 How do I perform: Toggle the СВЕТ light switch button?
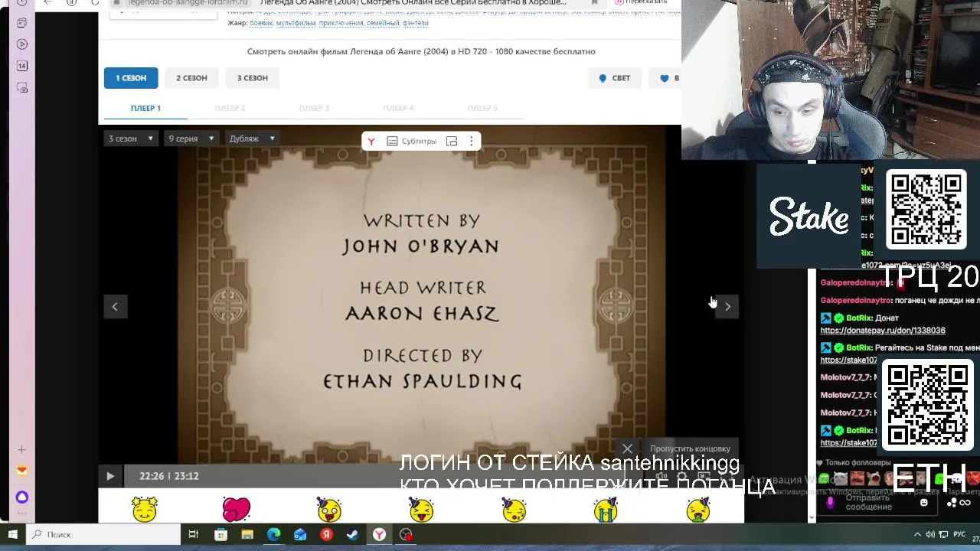(615, 78)
